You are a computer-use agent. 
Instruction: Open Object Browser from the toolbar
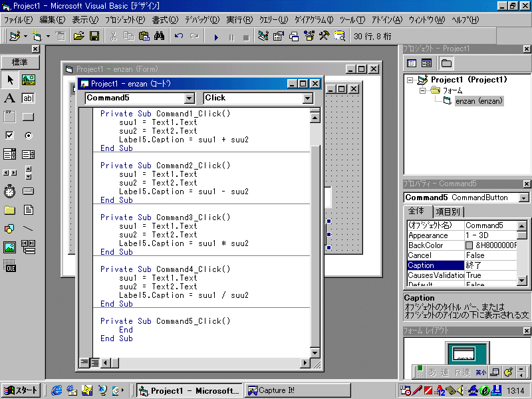309,36
